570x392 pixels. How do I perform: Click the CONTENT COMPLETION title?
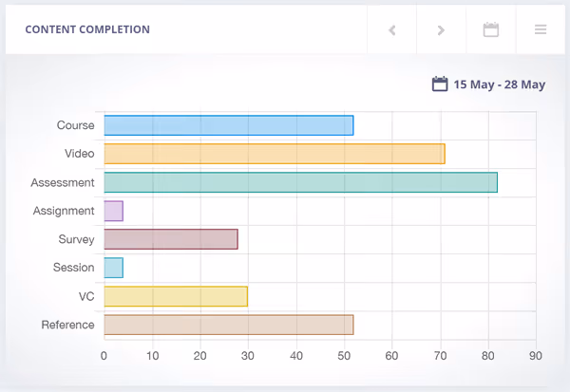(x=87, y=29)
